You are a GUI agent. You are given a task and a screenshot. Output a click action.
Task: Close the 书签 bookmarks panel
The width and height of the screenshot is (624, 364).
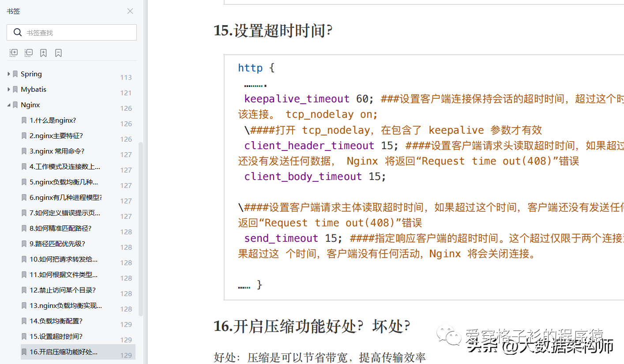click(x=130, y=11)
